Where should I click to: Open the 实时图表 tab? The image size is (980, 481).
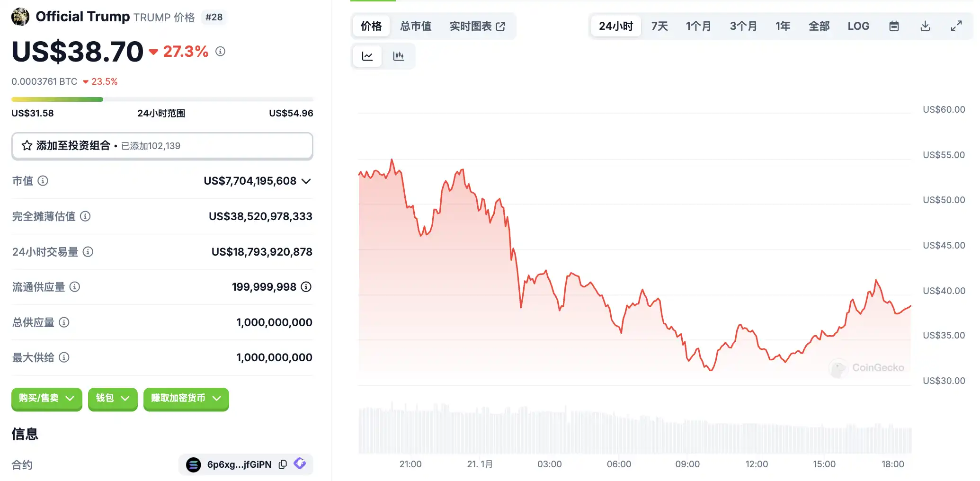coord(477,26)
